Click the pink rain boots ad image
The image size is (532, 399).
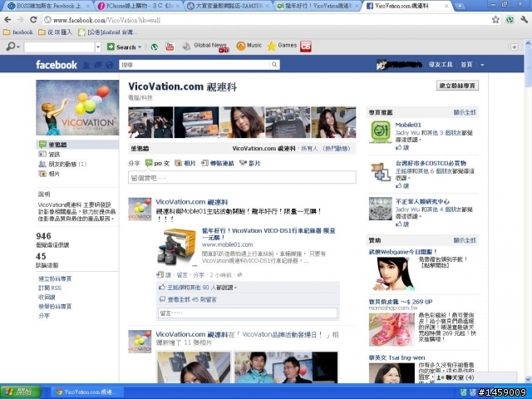pos(392,329)
